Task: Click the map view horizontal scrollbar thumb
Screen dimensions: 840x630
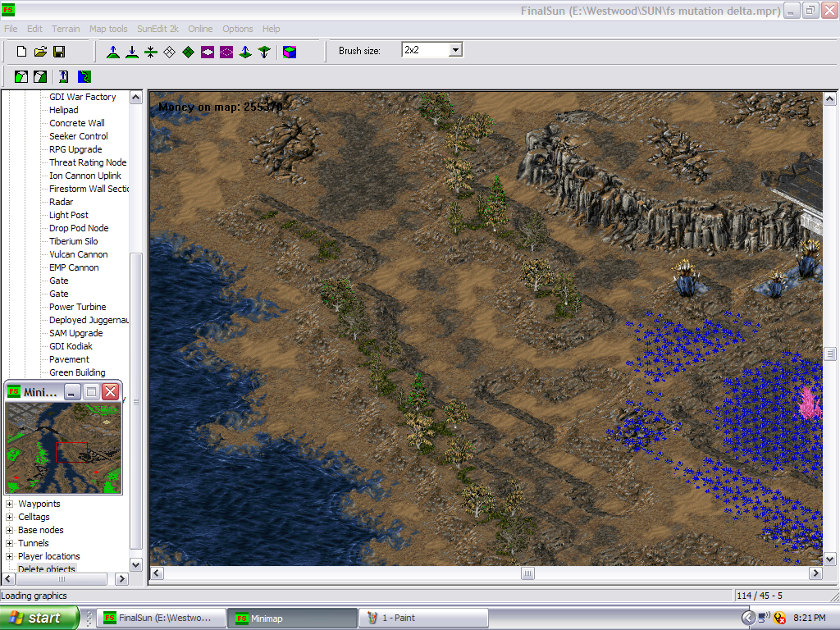Action: click(527, 573)
